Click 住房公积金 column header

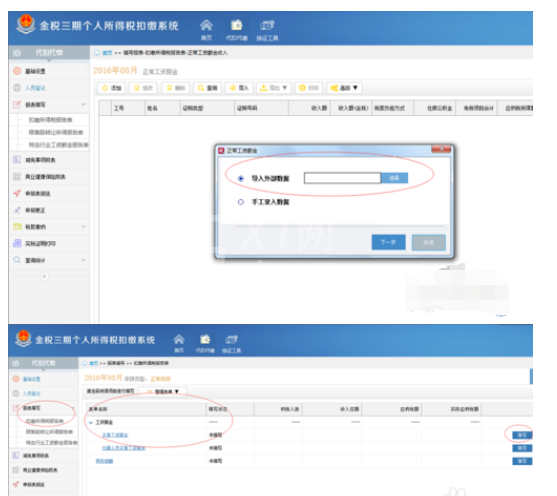[434, 108]
